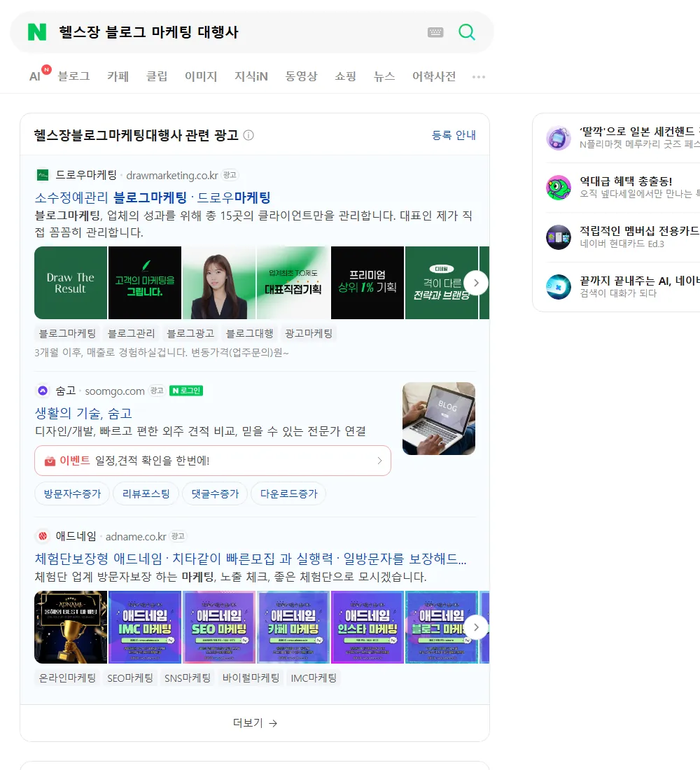Click the 바이럴마케팅 keyword tag
Image resolution: width=700 pixels, height=770 pixels.
click(251, 678)
